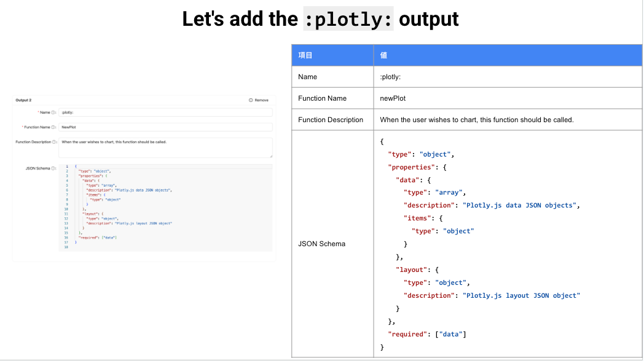Image resolution: width=644 pixels, height=361 pixels.
Task: Click line 13 description in schema editor
Action: point(129,223)
